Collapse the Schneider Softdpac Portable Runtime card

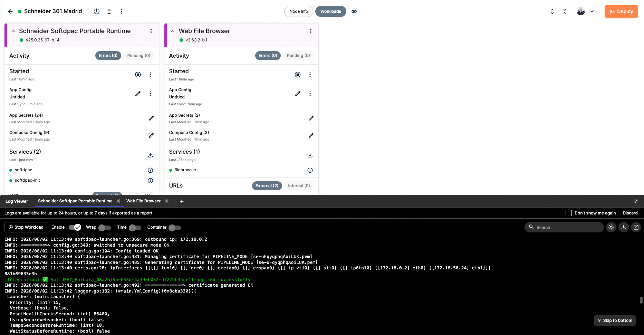point(13,31)
